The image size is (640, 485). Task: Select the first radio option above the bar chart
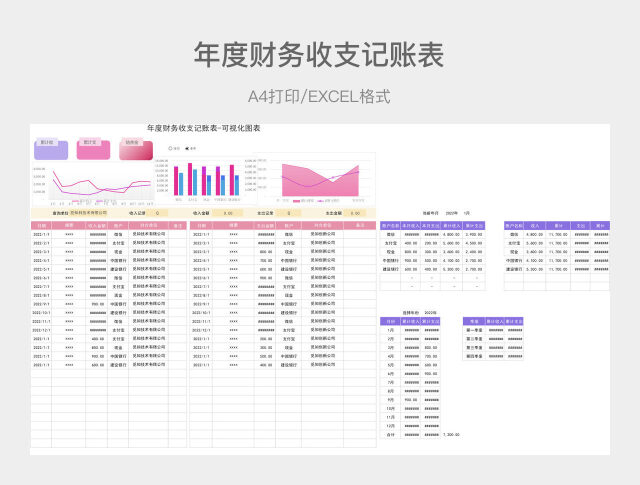172,148
